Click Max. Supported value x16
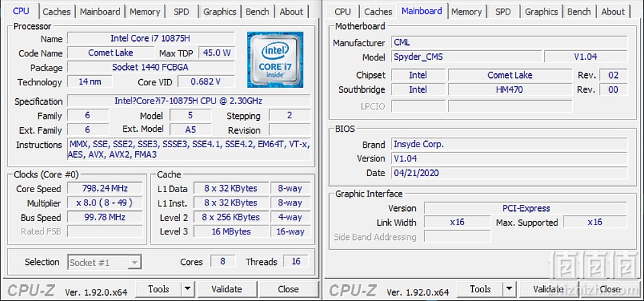The width and height of the screenshot is (644, 301). click(x=595, y=222)
